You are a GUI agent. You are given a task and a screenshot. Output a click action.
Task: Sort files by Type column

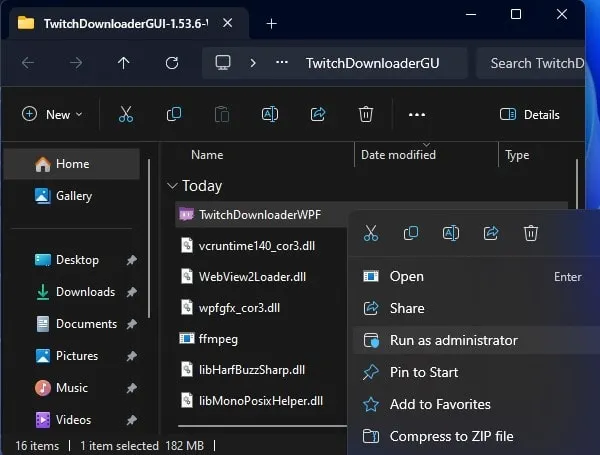(517, 155)
